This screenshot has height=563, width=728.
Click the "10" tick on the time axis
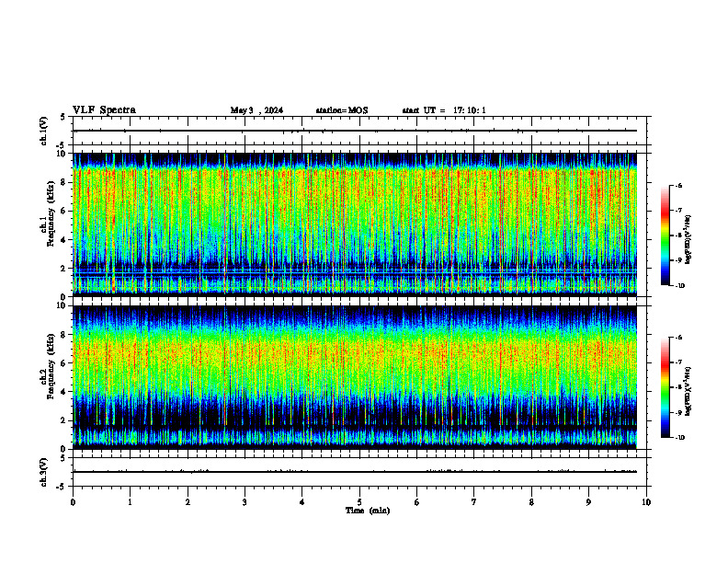(x=646, y=502)
